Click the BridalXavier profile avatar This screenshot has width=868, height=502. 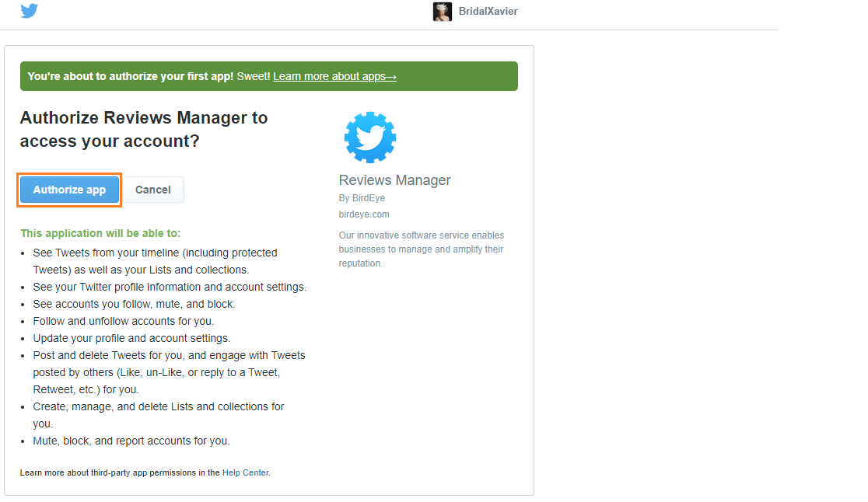(x=442, y=12)
